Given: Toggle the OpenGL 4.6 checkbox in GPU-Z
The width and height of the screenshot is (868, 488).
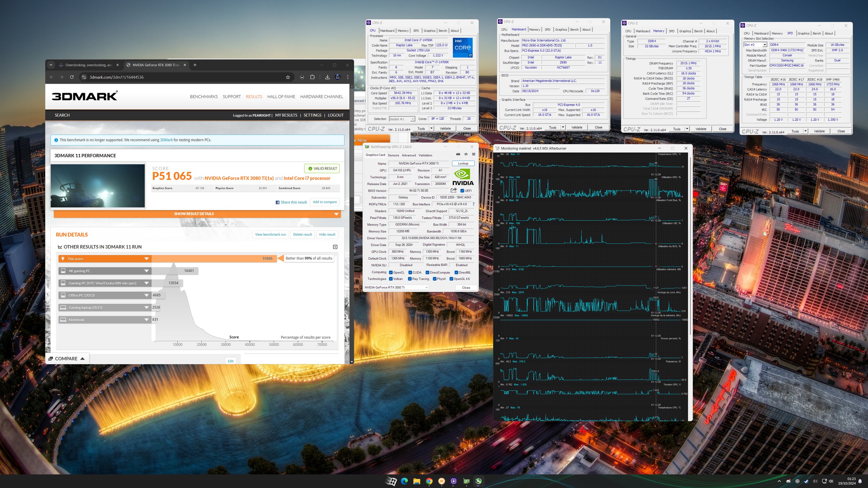Looking at the screenshot, I should point(451,279).
